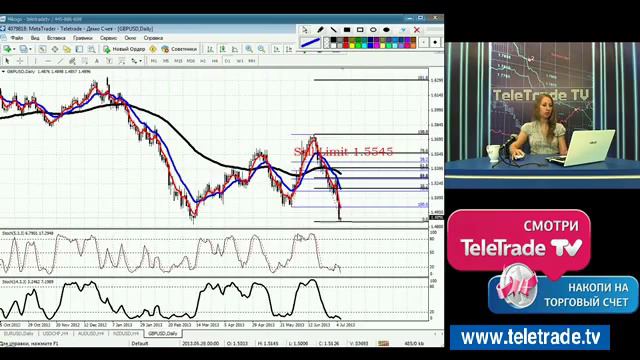Toggle the Market Watch window icon
Screen dimensions: 640x360
tap(42, 49)
